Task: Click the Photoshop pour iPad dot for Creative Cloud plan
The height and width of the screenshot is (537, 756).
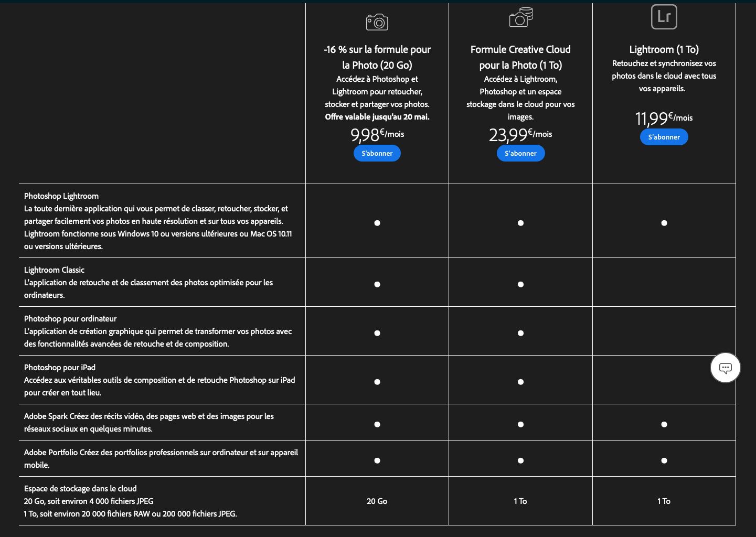Action: [520, 382]
